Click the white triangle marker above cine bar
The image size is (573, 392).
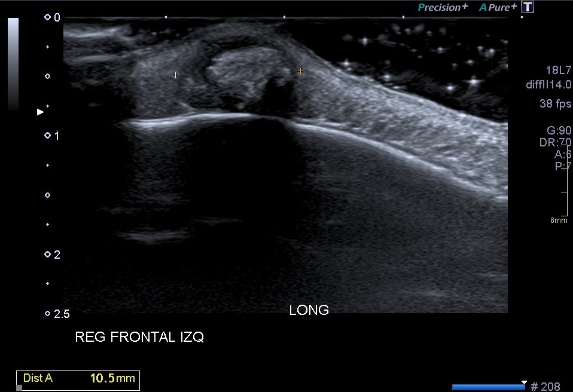point(524,382)
